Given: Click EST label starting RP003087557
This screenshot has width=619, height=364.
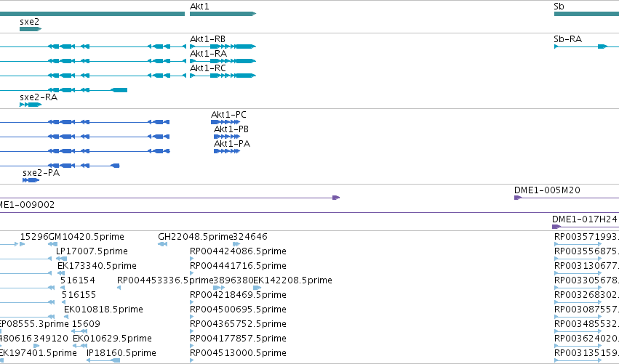Looking at the screenshot, I should [x=586, y=310].
